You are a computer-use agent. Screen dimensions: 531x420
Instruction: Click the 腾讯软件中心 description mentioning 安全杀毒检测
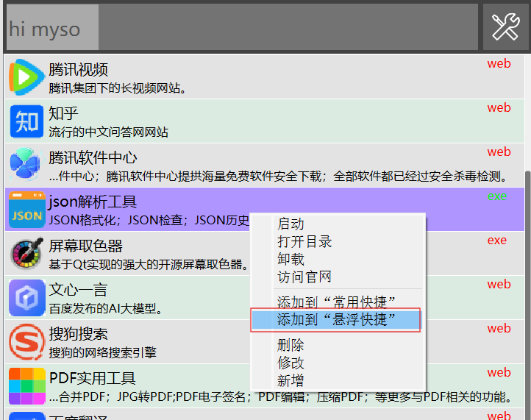(x=279, y=177)
